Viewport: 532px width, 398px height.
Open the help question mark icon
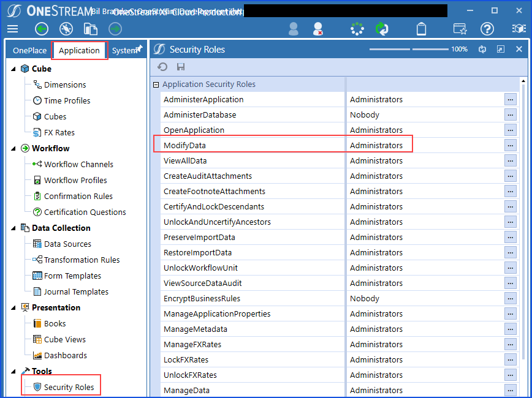tap(487, 29)
